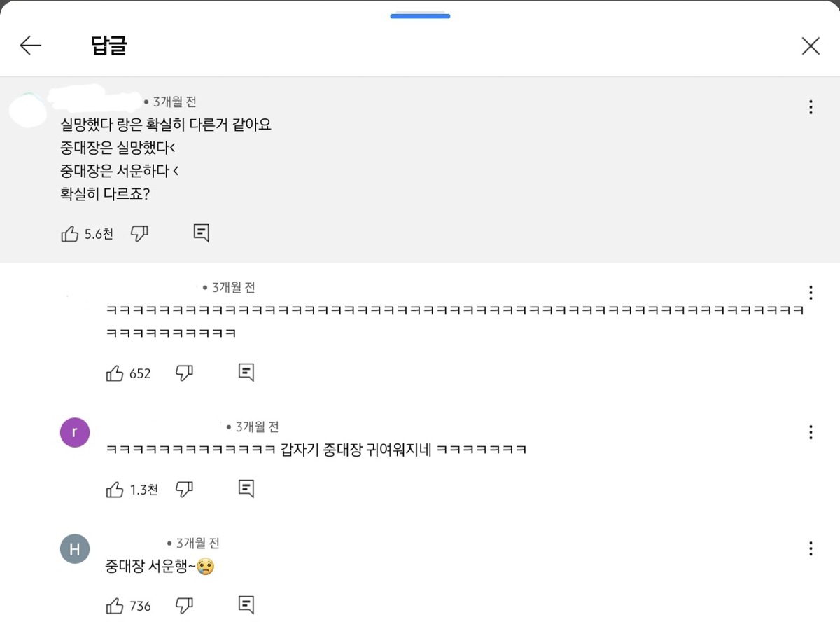Open more options for 652-like reply
The width and height of the screenshot is (840, 622).
pos(810,293)
